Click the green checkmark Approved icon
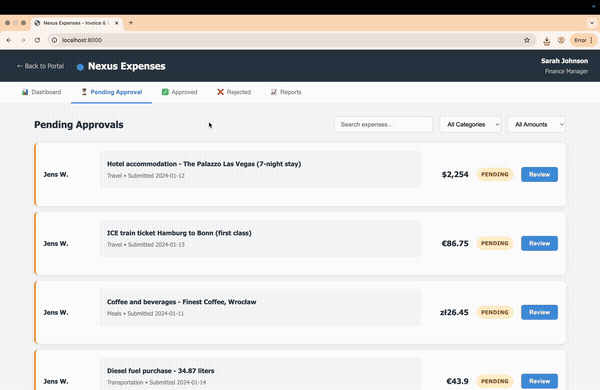The image size is (600, 390). coord(165,92)
